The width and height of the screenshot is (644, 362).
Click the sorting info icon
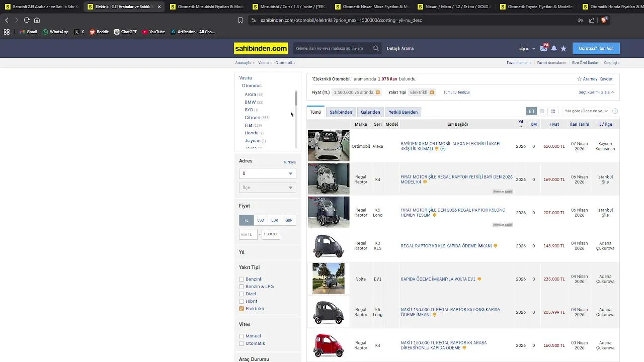tap(615, 111)
